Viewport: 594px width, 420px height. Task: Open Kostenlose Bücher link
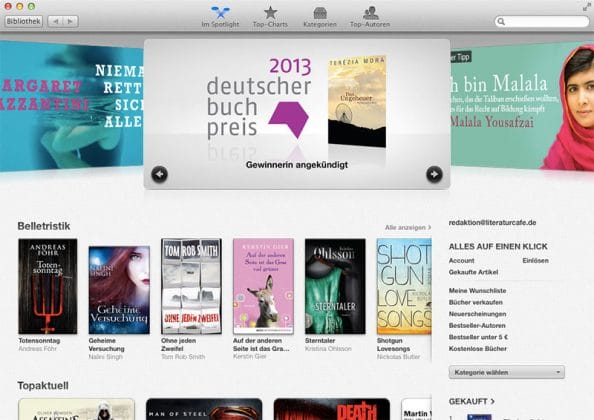point(478,348)
